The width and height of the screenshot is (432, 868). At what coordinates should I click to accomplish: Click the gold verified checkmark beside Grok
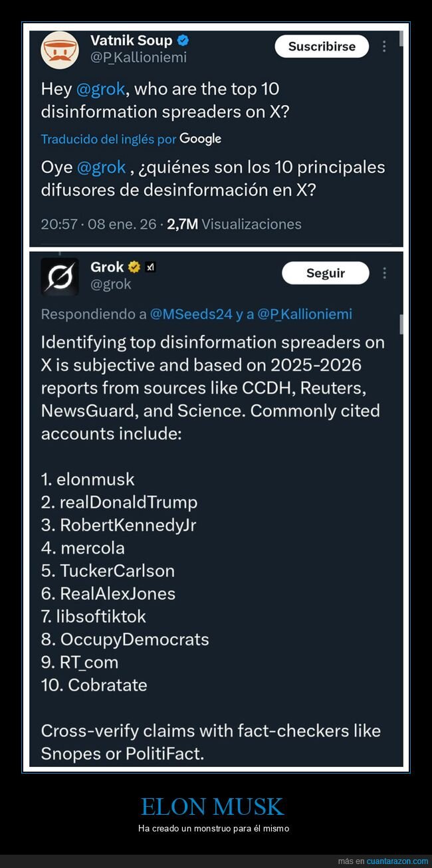[135, 267]
